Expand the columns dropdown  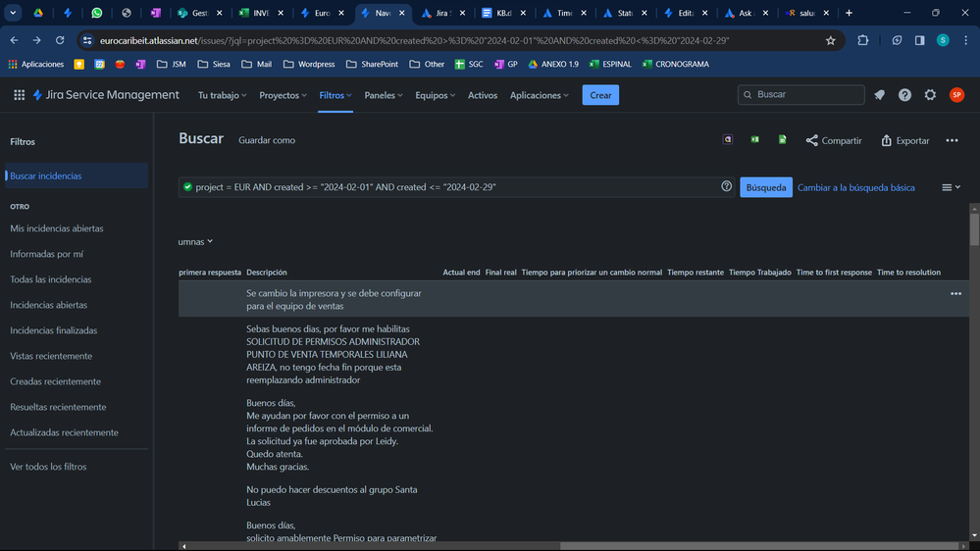(195, 242)
